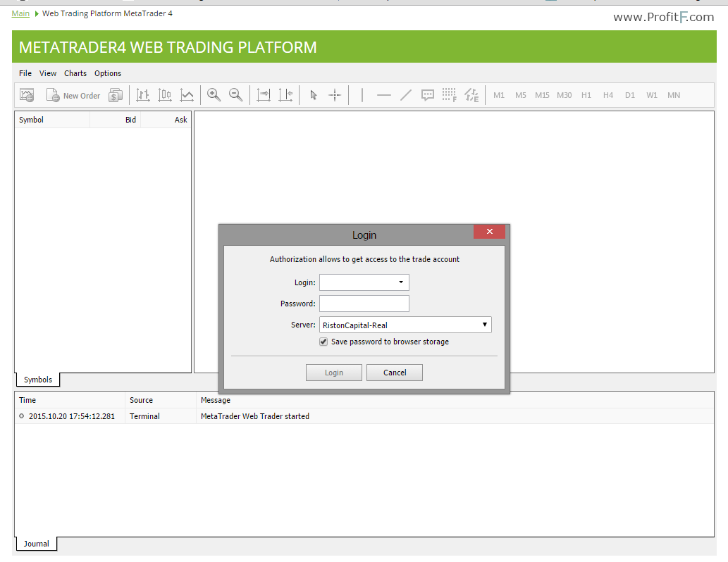Set timeframe to MN
Image resolution: width=728 pixels, height=562 pixels.
coord(674,95)
